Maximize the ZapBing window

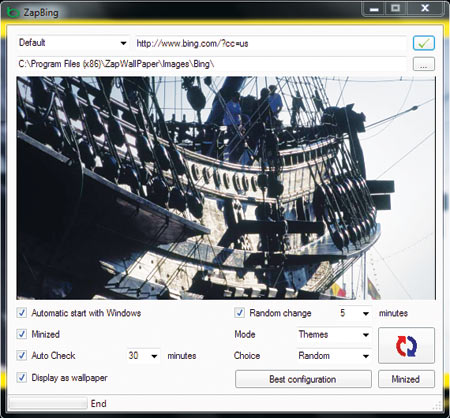[x=395, y=8]
